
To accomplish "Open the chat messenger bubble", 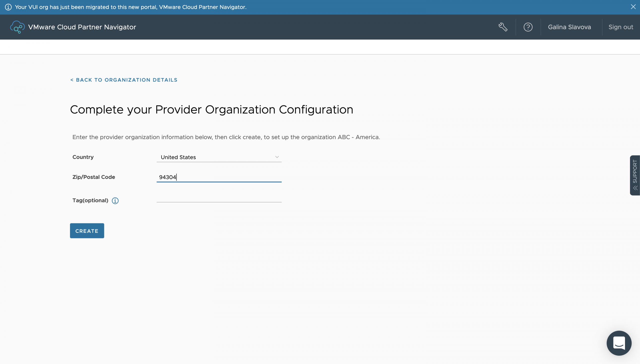I will point(619,343).
